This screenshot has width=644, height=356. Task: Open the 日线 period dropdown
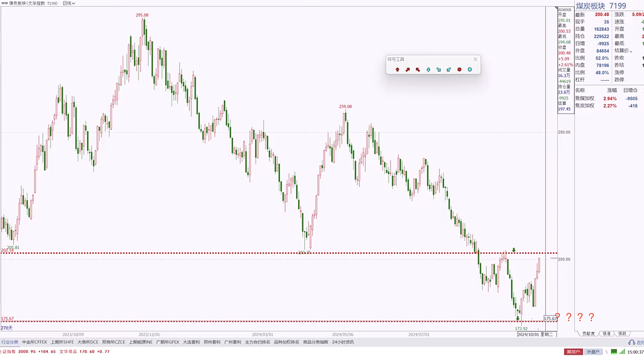point(69,3)
